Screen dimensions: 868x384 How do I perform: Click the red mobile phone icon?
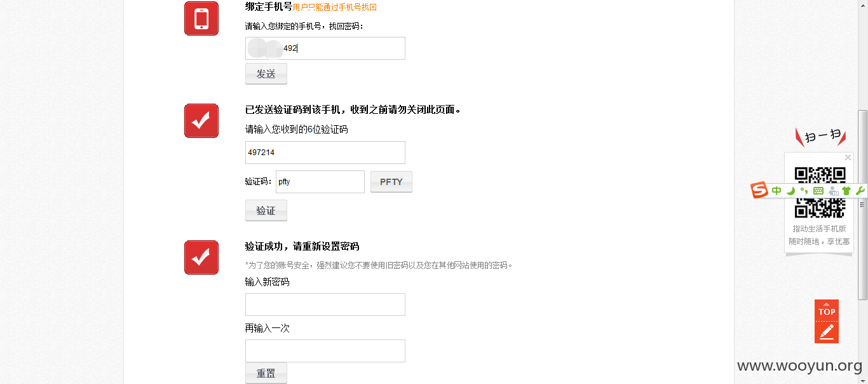click(201, 18)
